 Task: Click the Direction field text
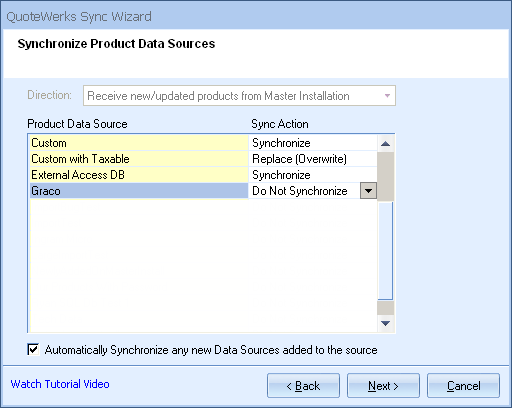click(x=218, y=96)
